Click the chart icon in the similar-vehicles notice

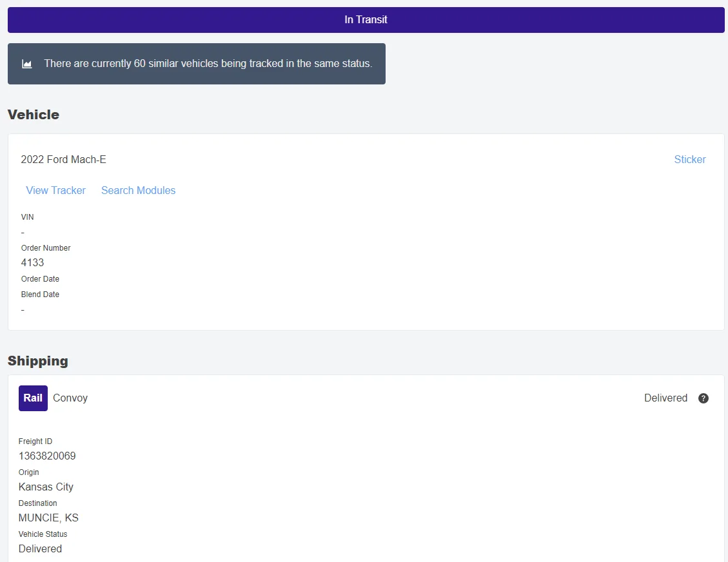coord(27,64)
